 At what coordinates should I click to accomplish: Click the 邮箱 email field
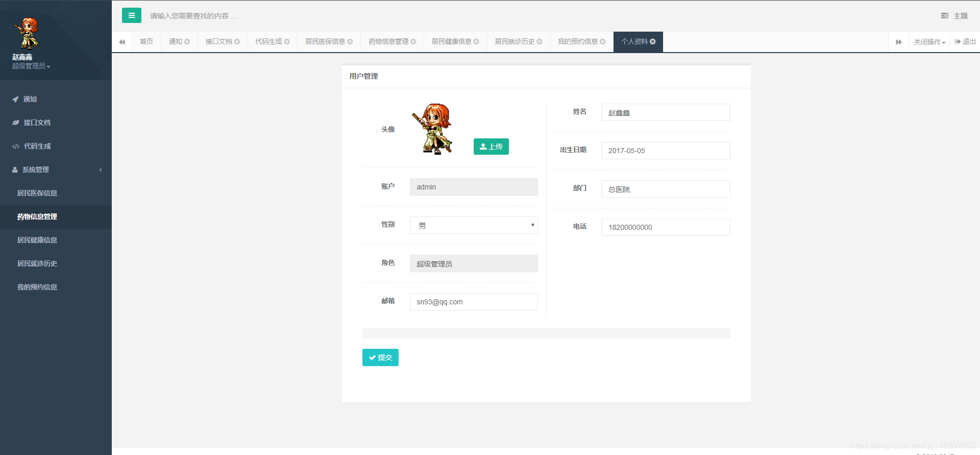(474, 302)
